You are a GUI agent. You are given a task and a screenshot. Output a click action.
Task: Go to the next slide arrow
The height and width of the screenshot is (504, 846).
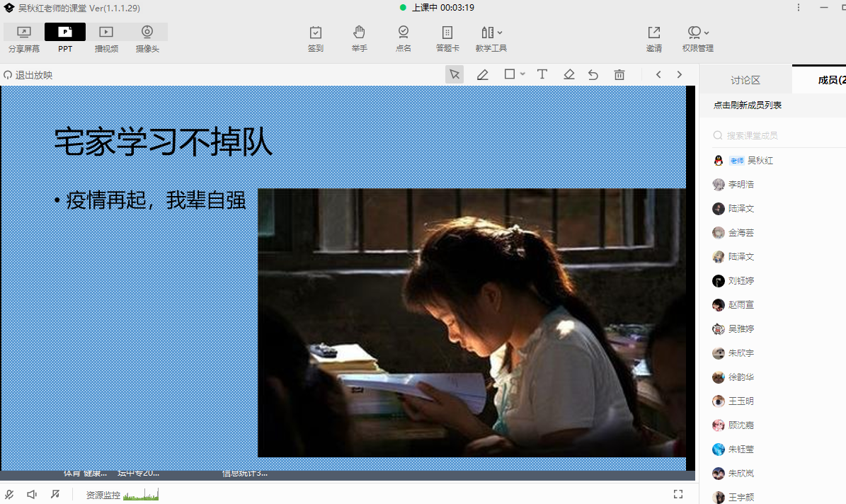click(x=680, y=74)
